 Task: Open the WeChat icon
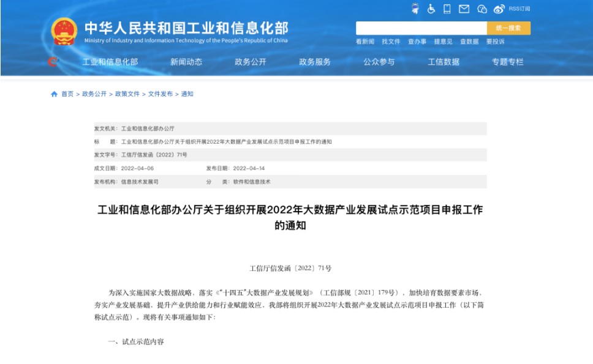point(482,9)
